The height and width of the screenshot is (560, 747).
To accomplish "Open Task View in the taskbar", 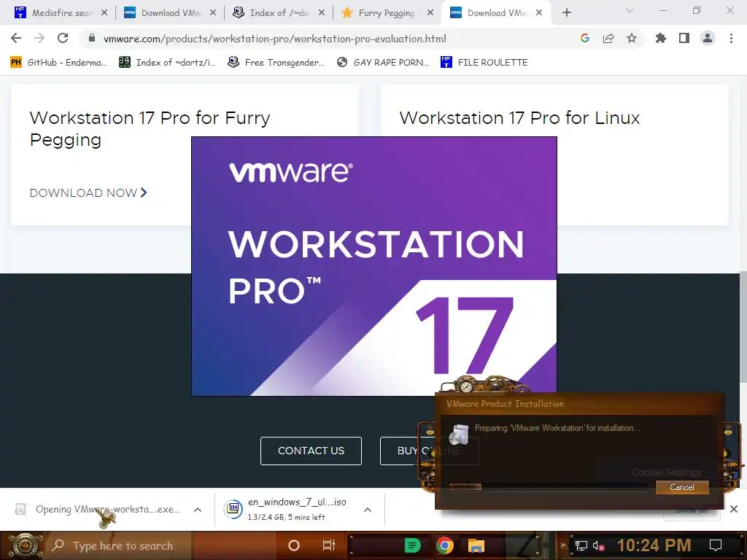I will pyautogui.click(x=329, y=545).
